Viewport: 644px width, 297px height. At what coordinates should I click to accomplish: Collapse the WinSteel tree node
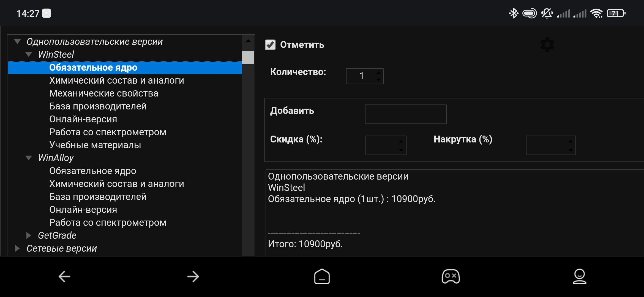coord(29,54)
